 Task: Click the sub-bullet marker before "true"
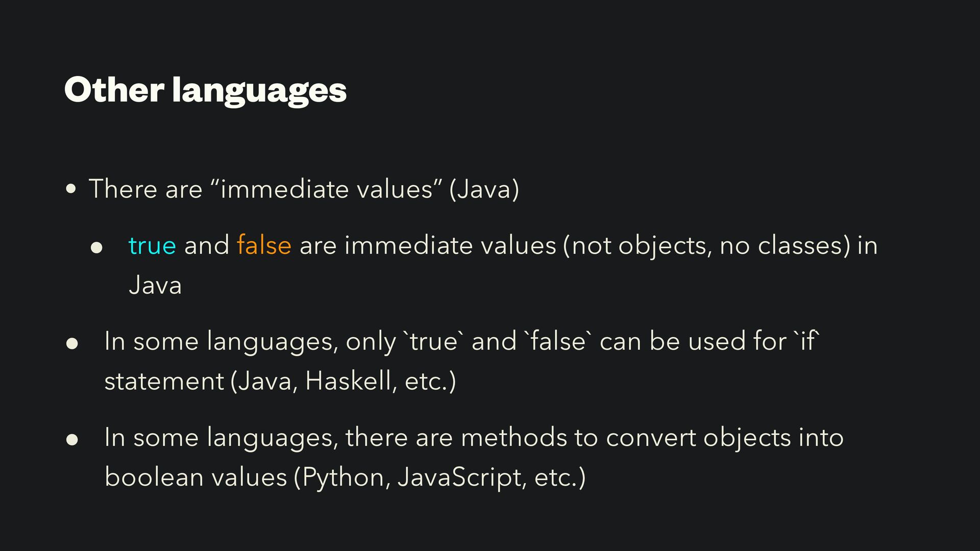[96, 248]
